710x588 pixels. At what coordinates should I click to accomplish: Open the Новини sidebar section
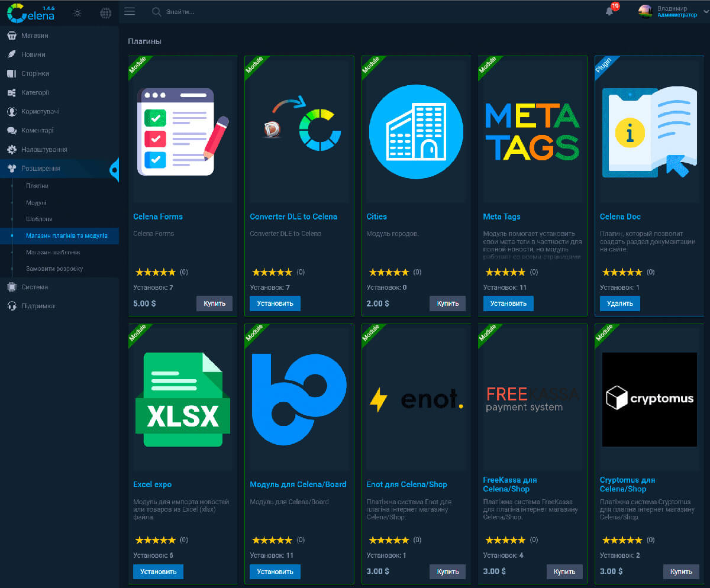pyautogui.click(x=34, y=54)
